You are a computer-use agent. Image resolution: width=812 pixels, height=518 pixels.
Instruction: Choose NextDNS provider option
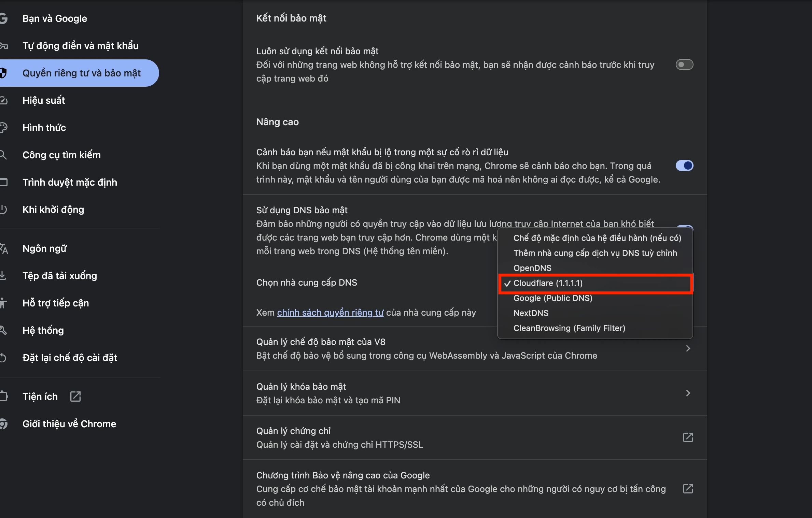[x=595, y=313]
